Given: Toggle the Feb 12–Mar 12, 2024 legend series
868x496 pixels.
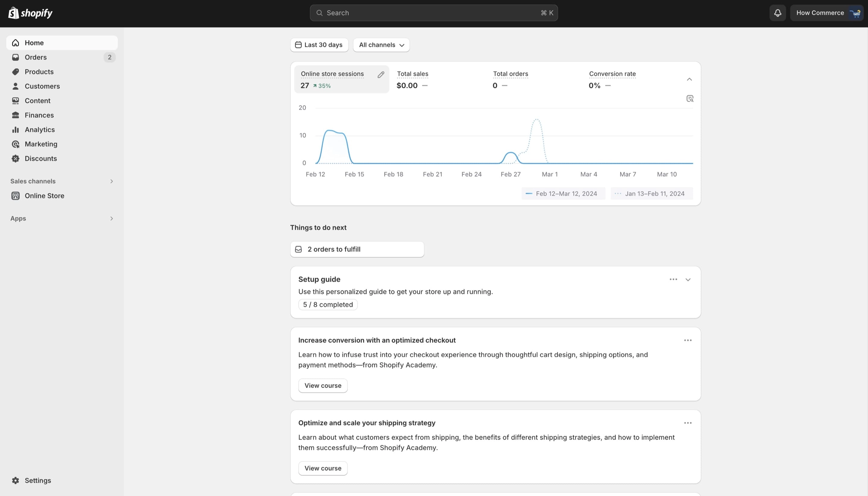Looking at the screenshot, I should click(563, 194).
